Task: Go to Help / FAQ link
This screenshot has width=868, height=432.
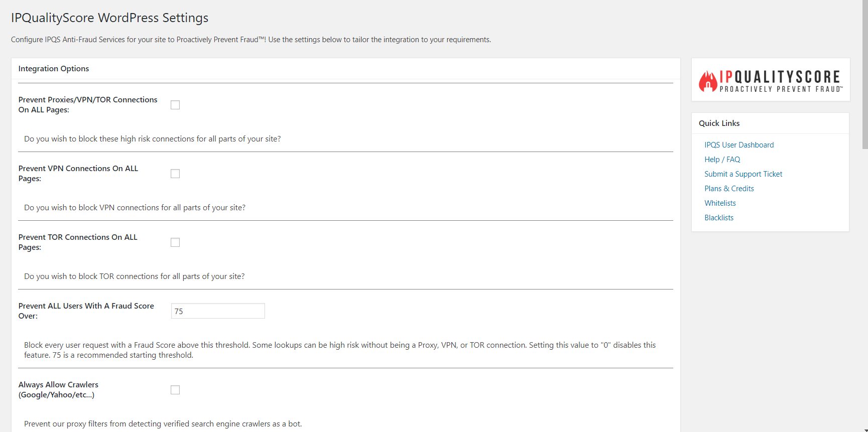Action: click(x=722, y=160)
